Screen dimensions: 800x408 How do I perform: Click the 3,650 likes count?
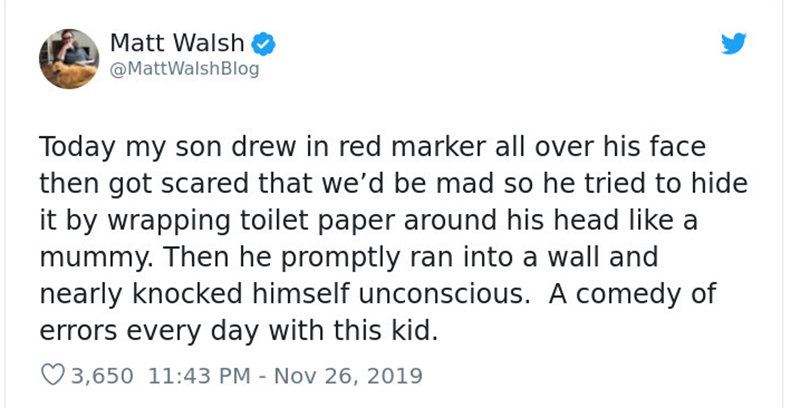click(102, 376)
